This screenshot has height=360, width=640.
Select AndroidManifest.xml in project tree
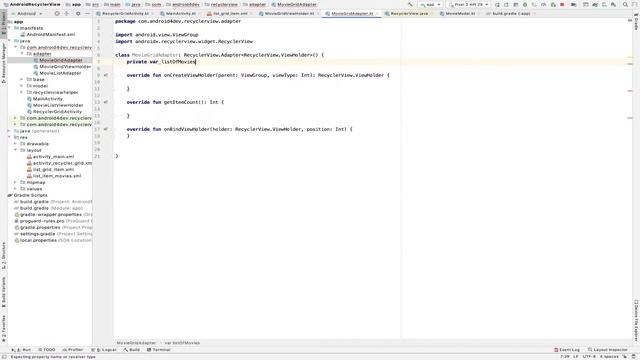click(x=51, y=35)
